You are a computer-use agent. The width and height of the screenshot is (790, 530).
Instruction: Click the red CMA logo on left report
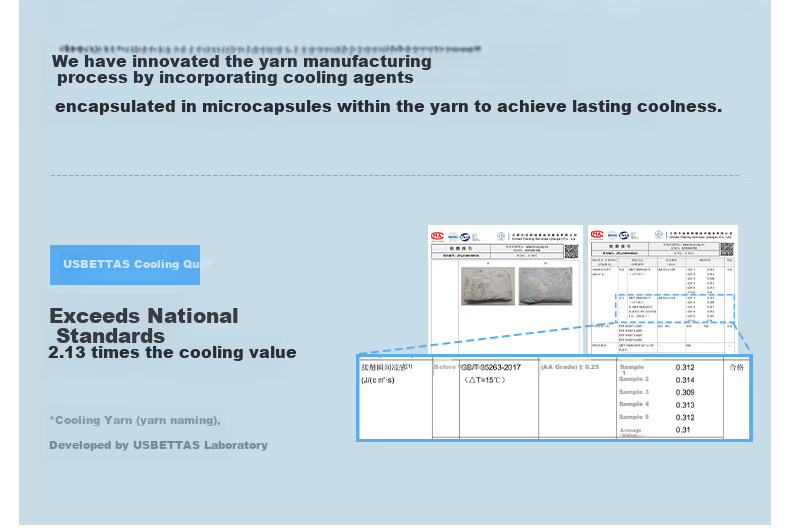click(x=437, y=236)
